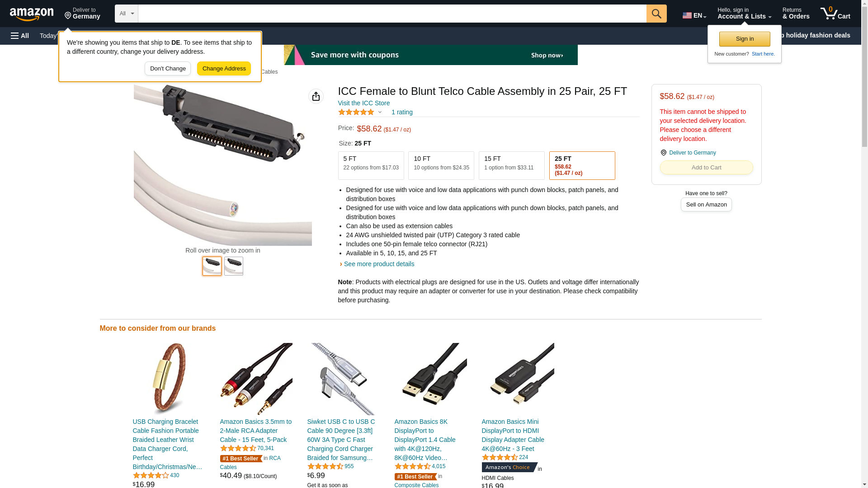Click the share icon near product image
Screen dimensions: 868x488
click(x=316, y=96)
